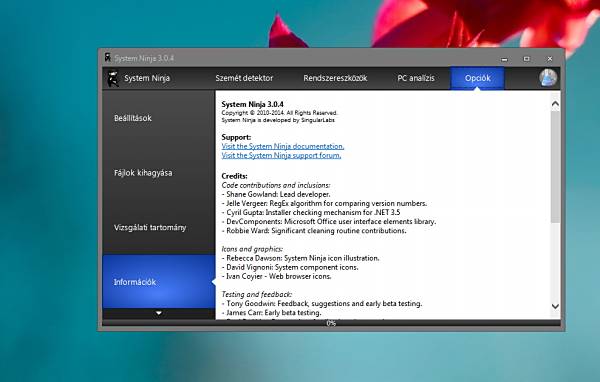Click the 'Cyril Gupta' credit line
Screen dimensions: 600x382
311,212
